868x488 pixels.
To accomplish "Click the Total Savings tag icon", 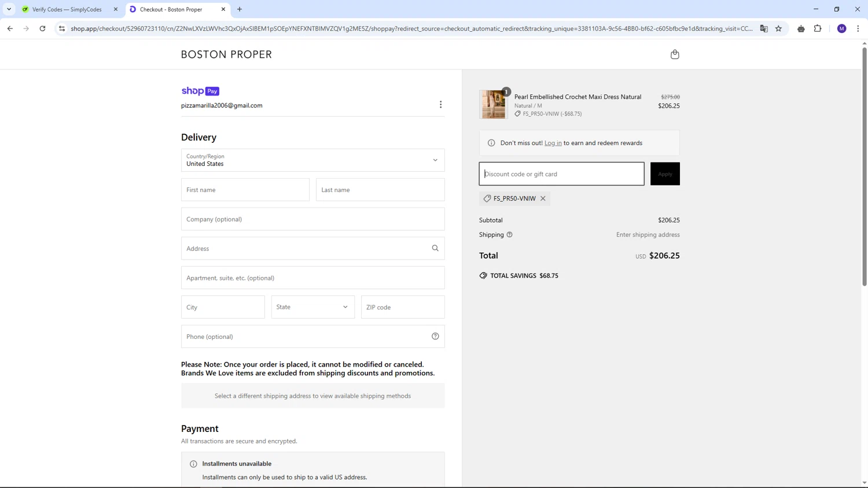I will (483, 276).
